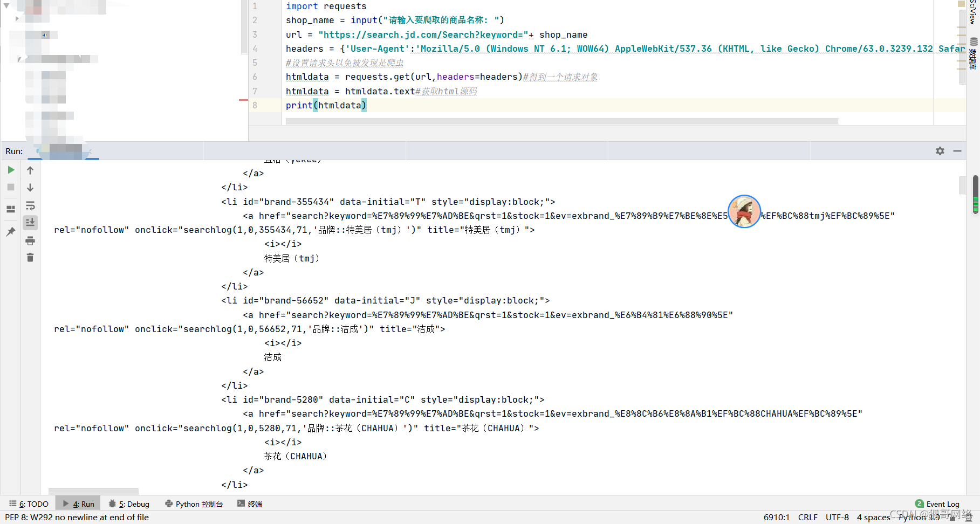Image resolution: width=980 pixels, height=524 pixels.
Task: Click the Pin Tab icon in Run toolbar
Action: coord(11,230)
